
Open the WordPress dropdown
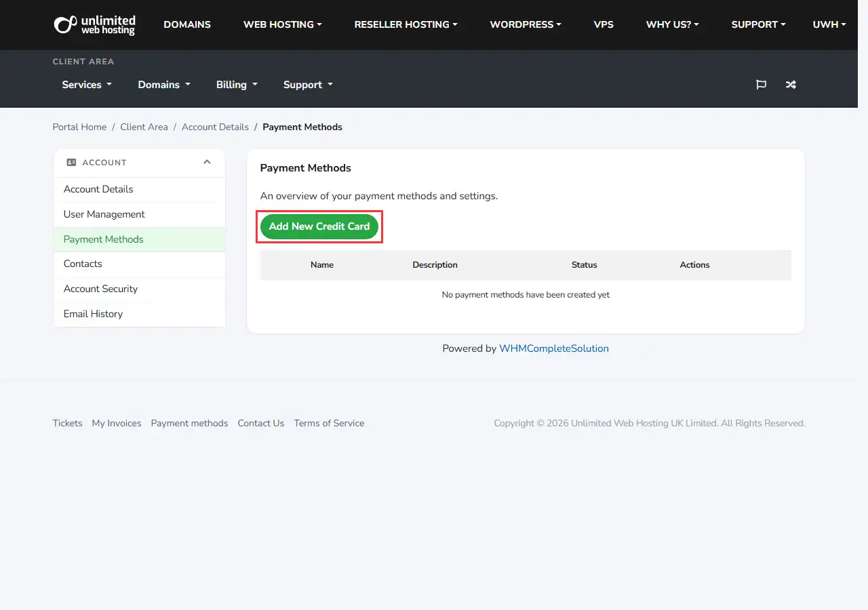[526, 24]
